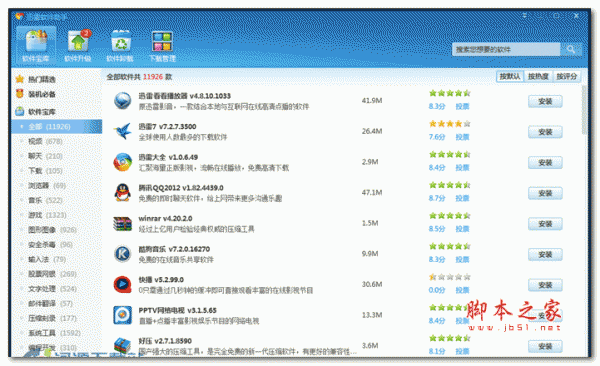The height and width of the screenshot is (366, 600).
Task: Click the PPTV网络电视 app icon
Action: [122, 315]
